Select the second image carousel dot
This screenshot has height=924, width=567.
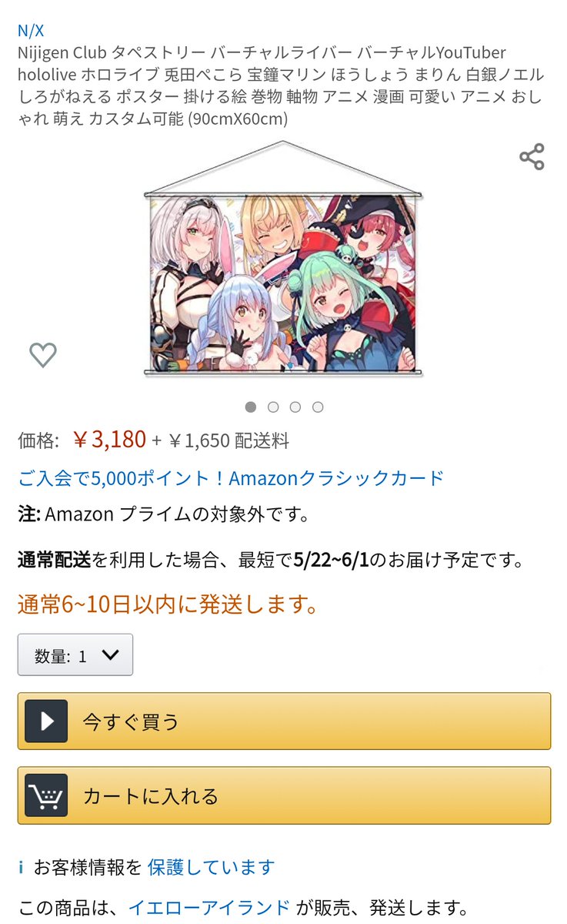(x=273, y=407)
